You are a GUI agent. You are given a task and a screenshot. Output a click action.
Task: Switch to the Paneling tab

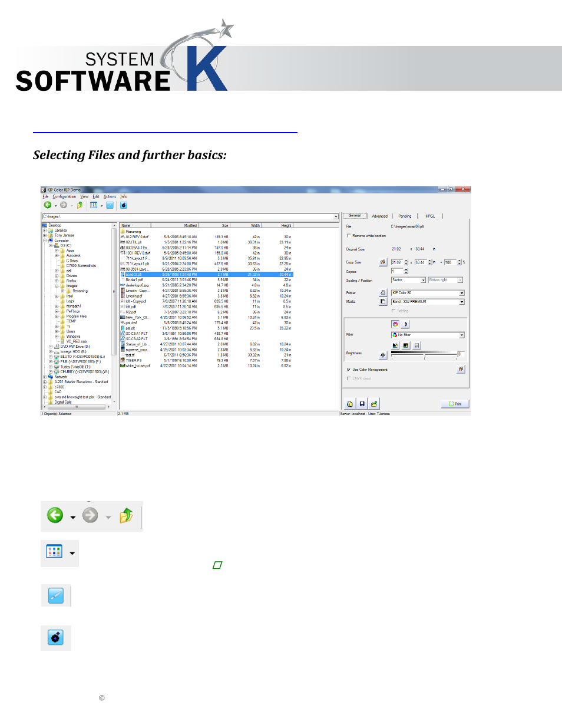tap(405, 216)
